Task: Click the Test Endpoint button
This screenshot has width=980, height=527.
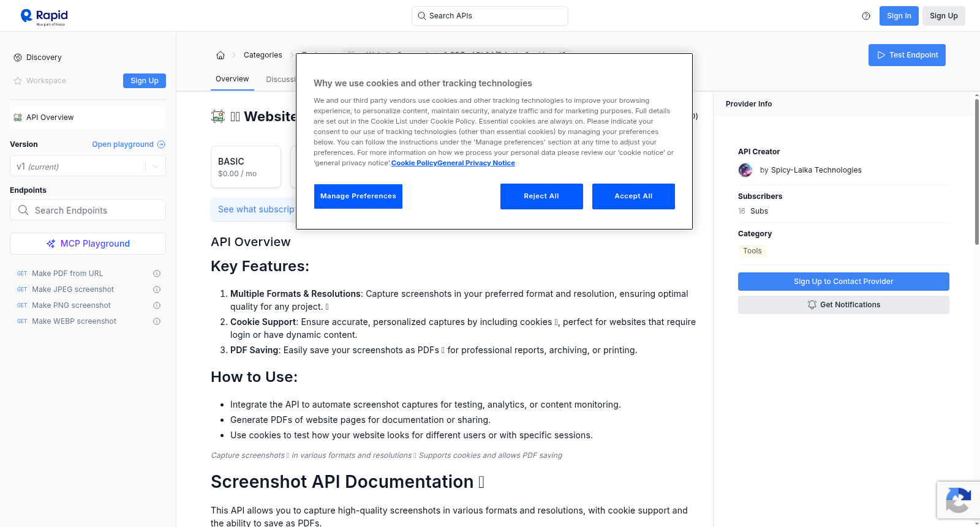Action: click(907, 55)
